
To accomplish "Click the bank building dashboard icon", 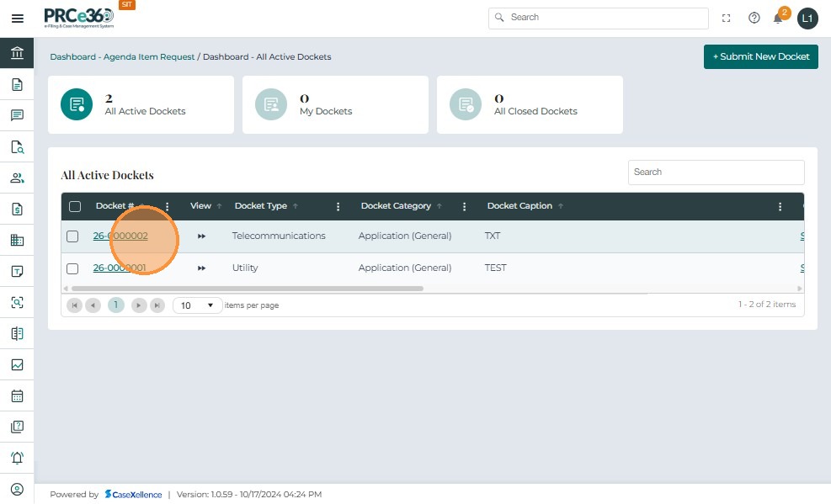I will click(x=17, y=53).
